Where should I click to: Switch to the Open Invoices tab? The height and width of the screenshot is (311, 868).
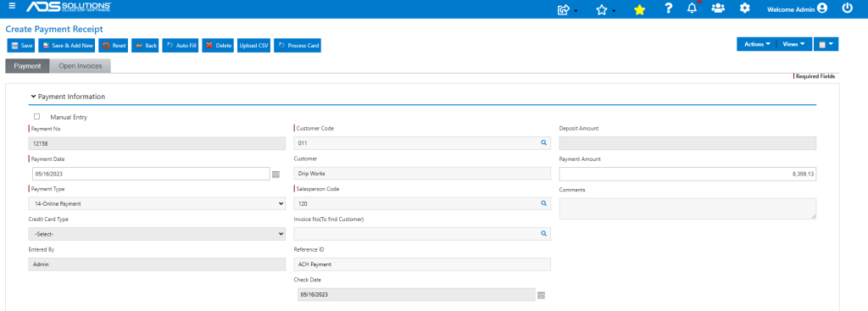tap(81, 66)
